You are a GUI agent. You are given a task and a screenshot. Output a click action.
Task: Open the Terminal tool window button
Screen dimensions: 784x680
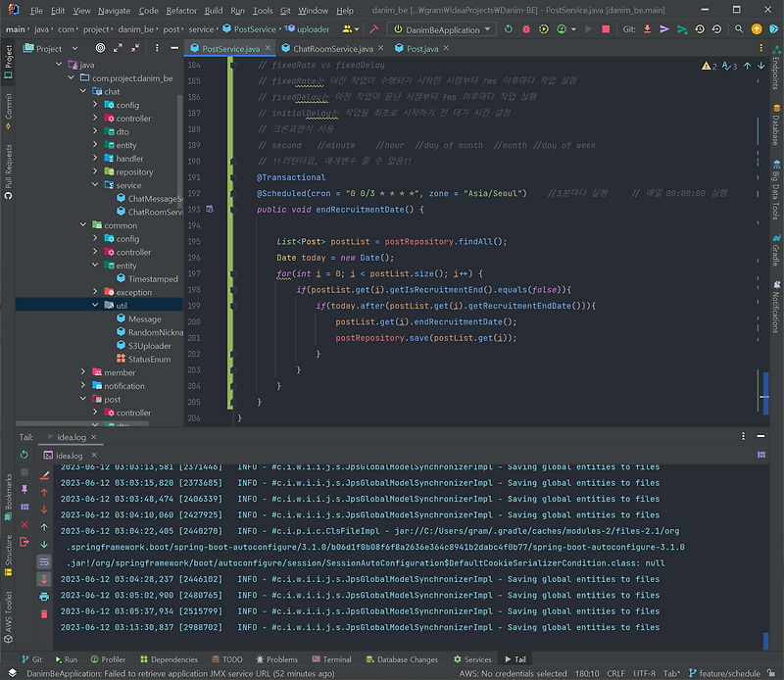[331, 659]
